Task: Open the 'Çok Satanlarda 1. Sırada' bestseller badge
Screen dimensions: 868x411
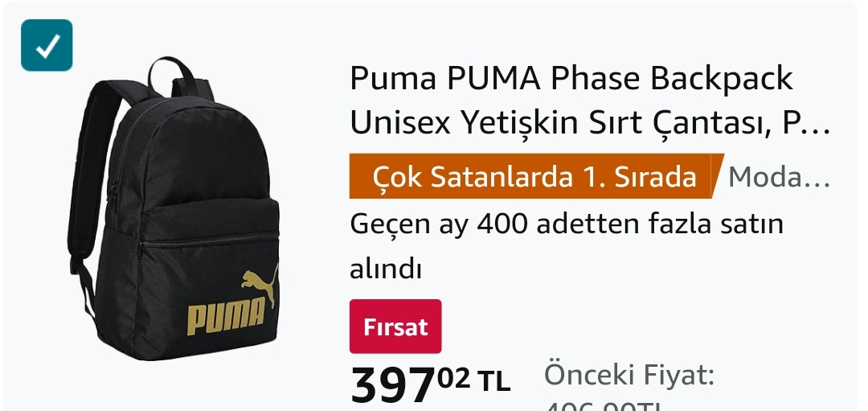Action: pyautogui.click(x=534, y=176)
